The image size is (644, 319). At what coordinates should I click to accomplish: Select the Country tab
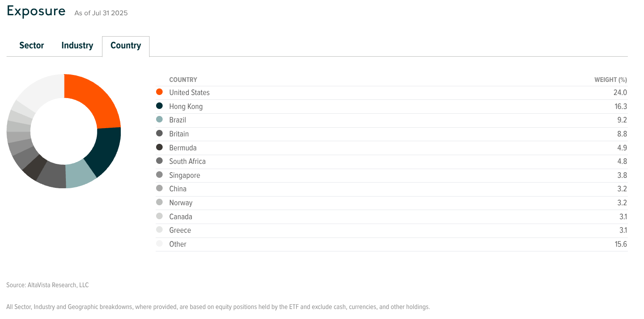[x=126, y=46]
